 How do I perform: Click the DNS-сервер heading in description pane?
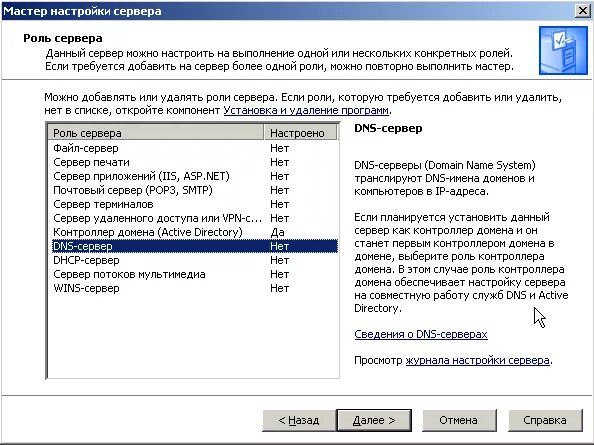[388, 128]
